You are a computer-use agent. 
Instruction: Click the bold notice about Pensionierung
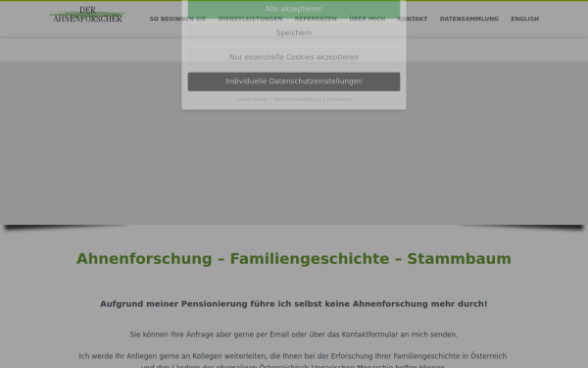tap(294, 304)
